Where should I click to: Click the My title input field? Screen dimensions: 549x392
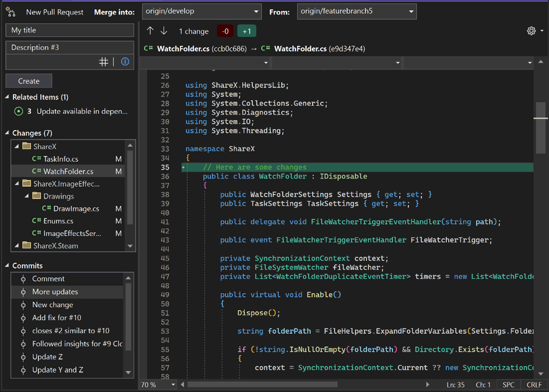click(x=70, y=30)
